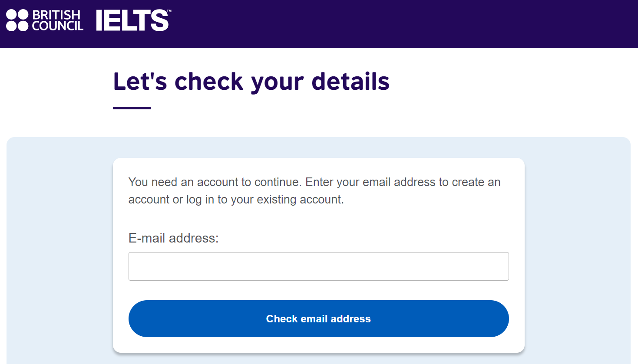Viewport: 638px width, 364px height.
Task: Click the word "Let's" in the heading
Action: click(140, 82)
